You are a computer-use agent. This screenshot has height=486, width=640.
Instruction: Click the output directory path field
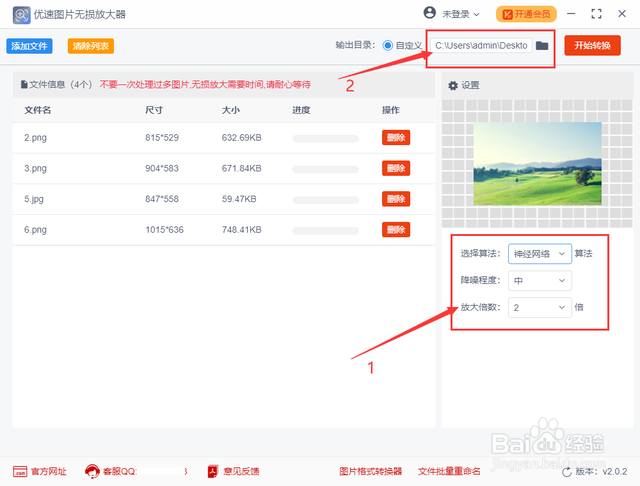481,45
